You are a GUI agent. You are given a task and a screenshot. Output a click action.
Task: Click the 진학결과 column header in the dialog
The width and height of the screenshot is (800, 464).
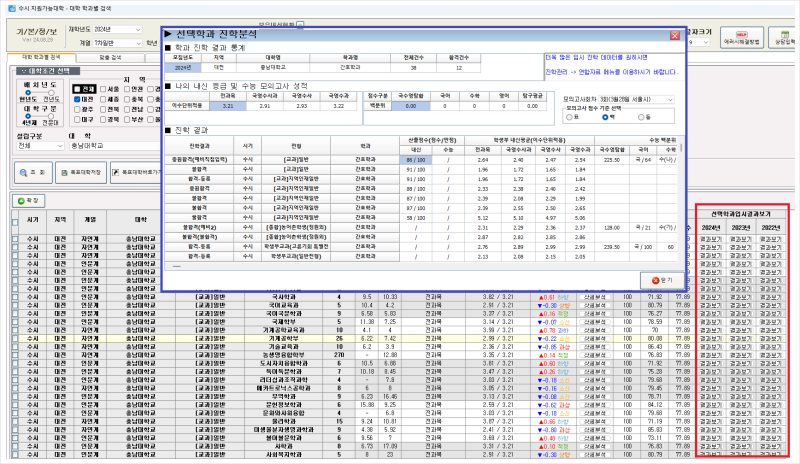coord(199,145)
